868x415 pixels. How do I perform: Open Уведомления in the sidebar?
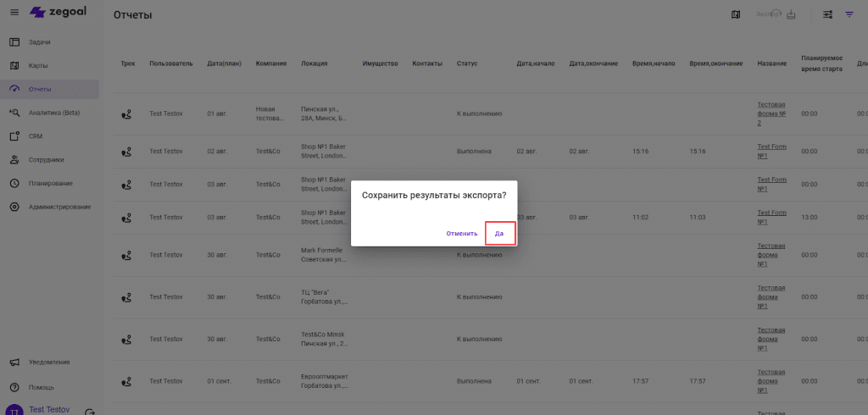click(49, 362)
